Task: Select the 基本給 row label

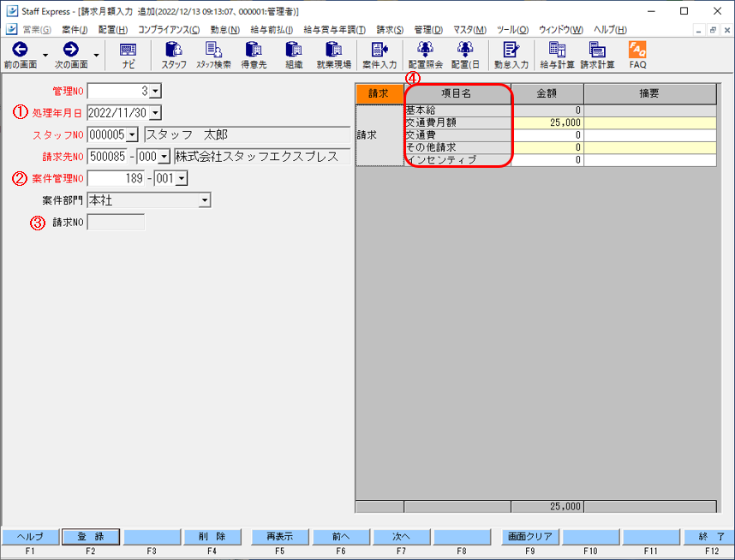Action: 457,110
